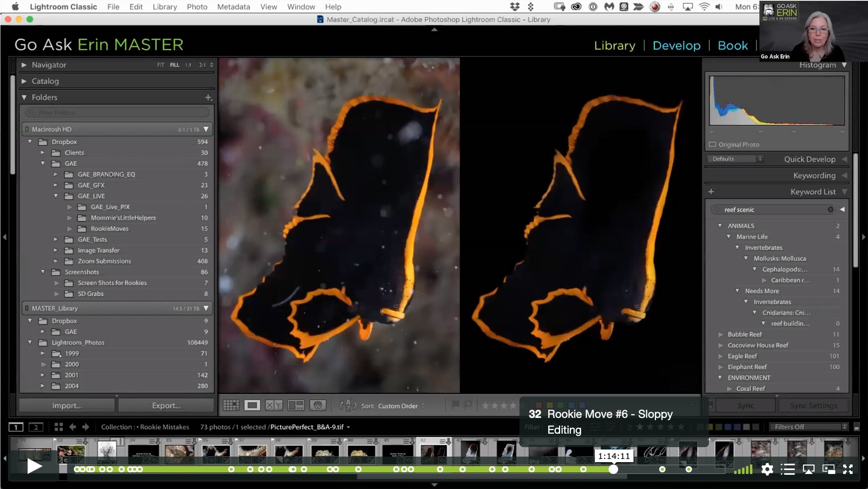This screenshot has height=489, width=868.
Task: Open Creative Cloud from the menu bar
Action: 576,7
